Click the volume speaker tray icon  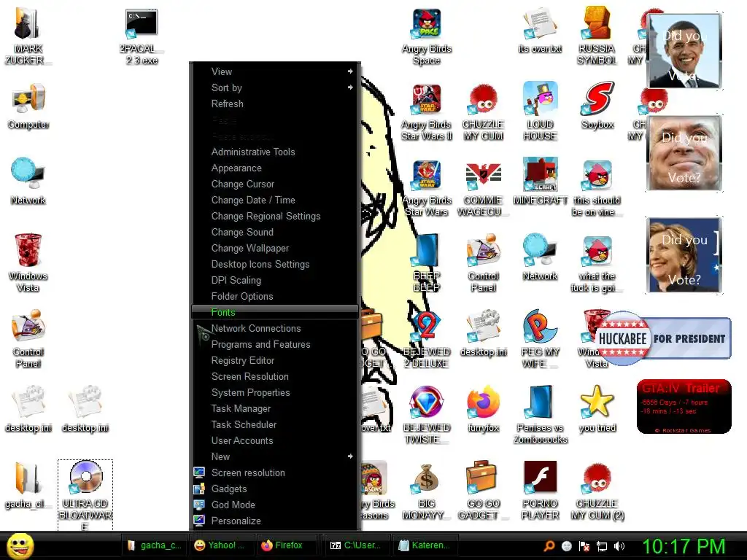click(x=619, y=546)
